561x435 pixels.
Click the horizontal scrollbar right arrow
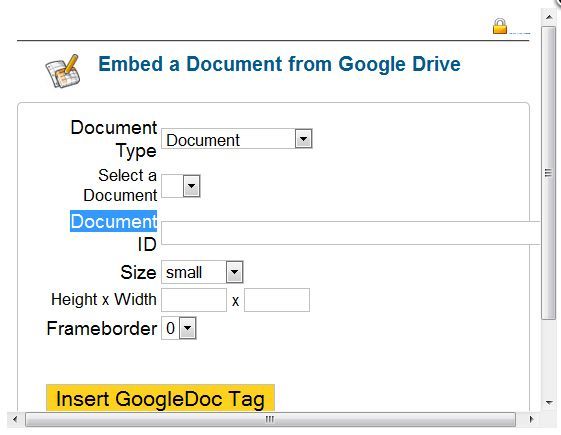[531, 419]
